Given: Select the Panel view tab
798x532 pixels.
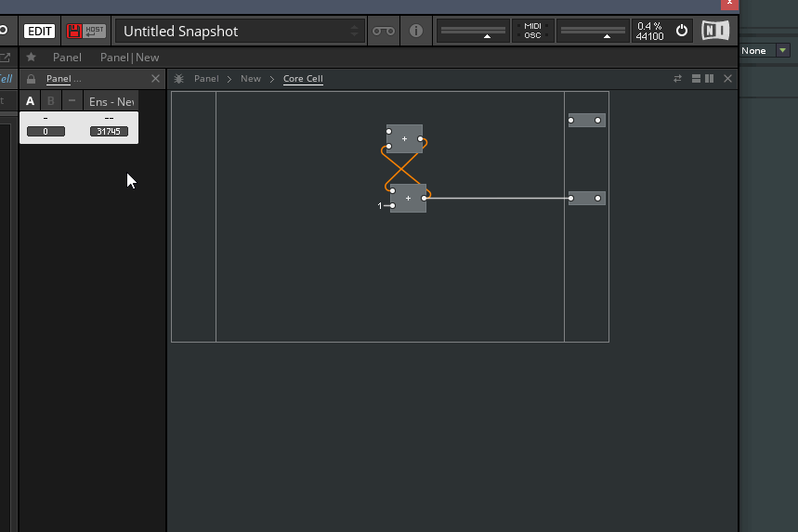Looking at the screenshot, I should click(x=67, y=58).
